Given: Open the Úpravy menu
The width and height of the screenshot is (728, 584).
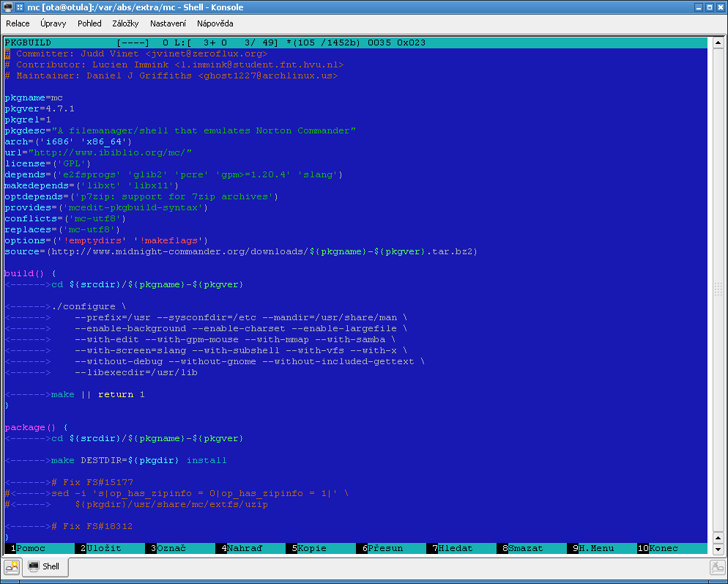Looking at the screenshot, I should [x=53, y=23].
